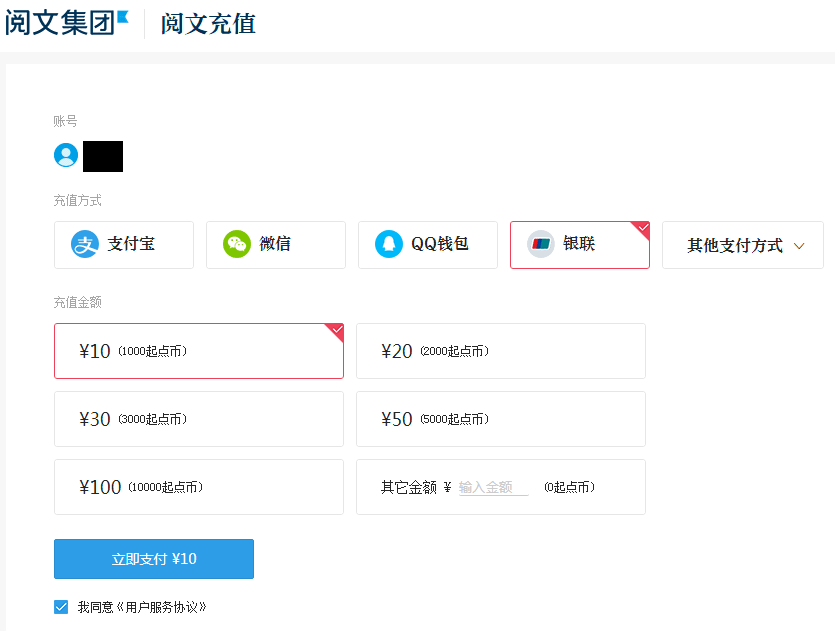Select the 其它金额 custom amount option
The width and height of the screenshot is (835, 631).
(x=501, y=487)
